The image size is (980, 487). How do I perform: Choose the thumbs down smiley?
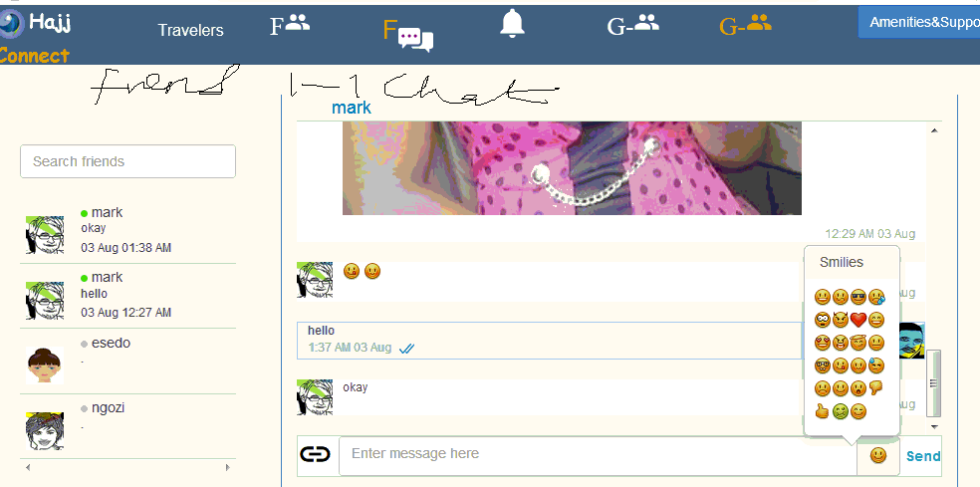[875, 388]
